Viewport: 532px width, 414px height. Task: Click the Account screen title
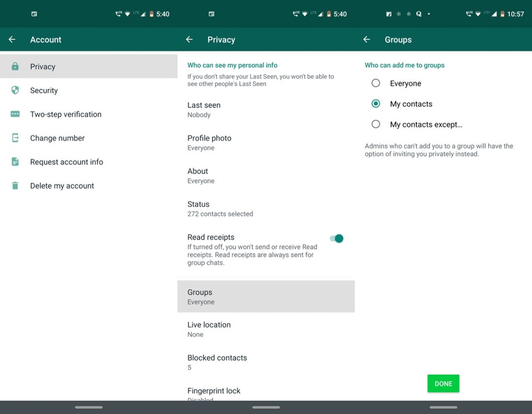click(x=46, y=40)
